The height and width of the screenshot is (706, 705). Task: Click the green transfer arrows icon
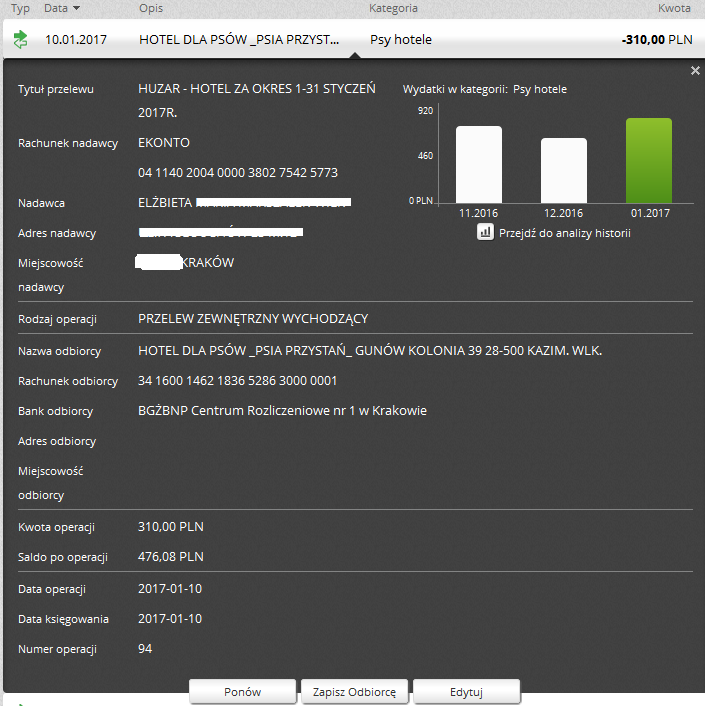pos(20,41)
